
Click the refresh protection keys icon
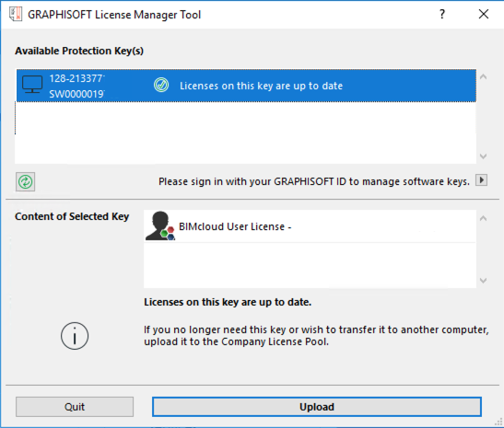[26, 182]
